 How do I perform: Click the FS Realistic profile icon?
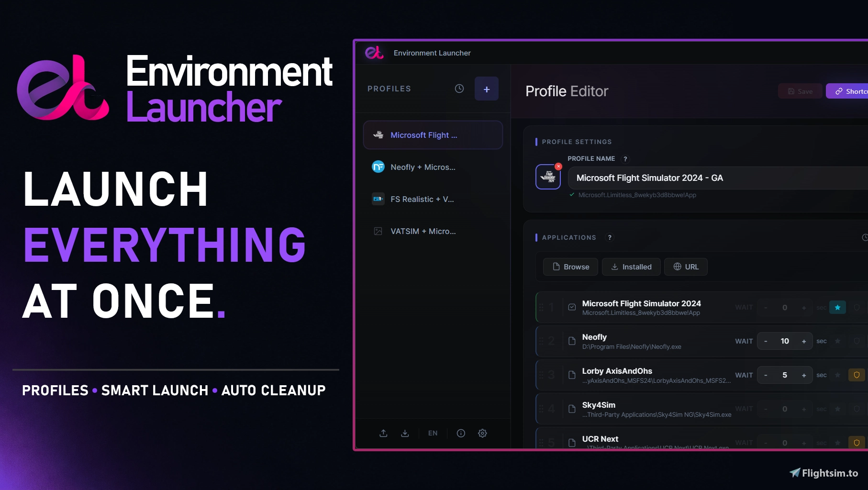(378, 199)
